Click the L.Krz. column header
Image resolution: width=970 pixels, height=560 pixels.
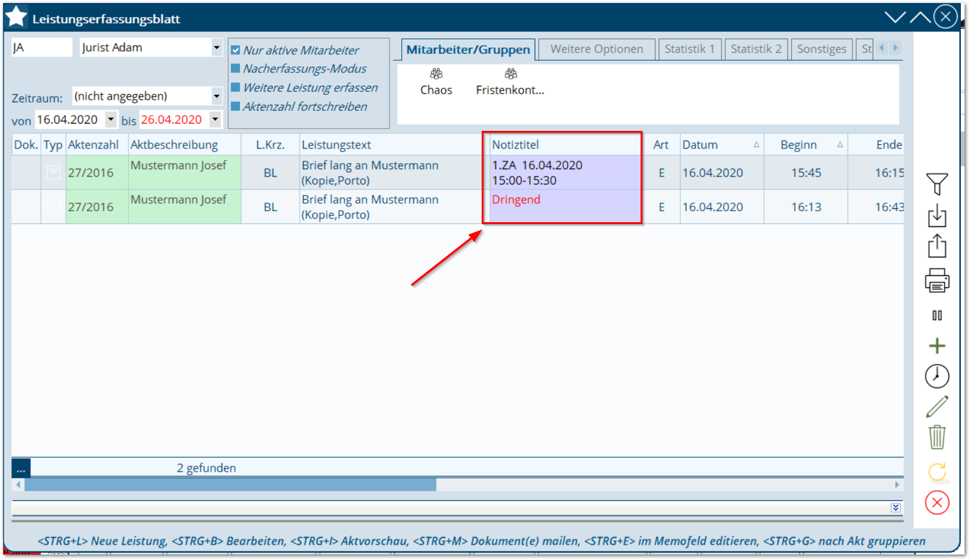click(270, 145)
